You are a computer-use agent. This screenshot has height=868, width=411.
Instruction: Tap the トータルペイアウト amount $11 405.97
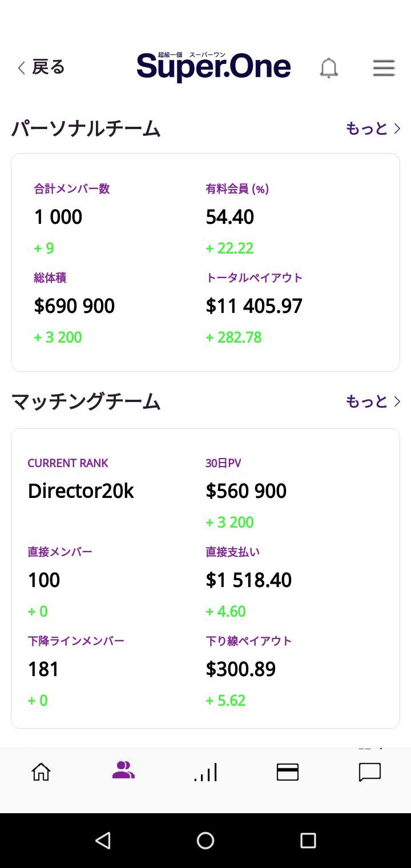[x=254, y=306]
